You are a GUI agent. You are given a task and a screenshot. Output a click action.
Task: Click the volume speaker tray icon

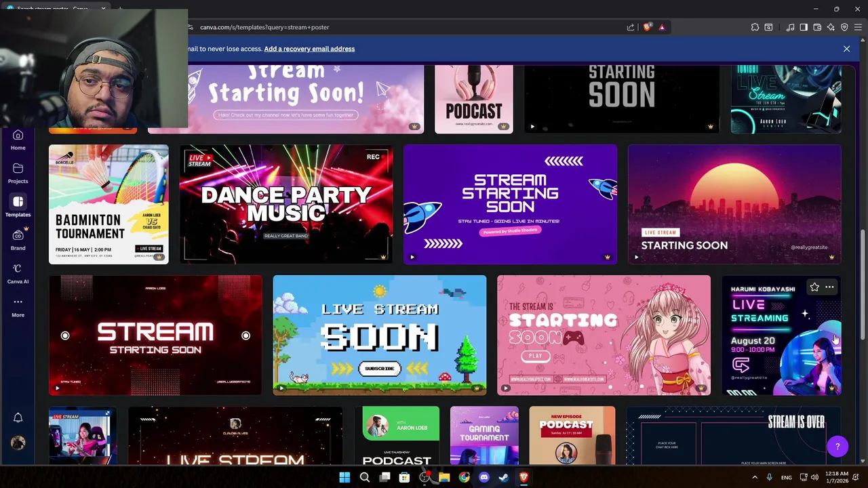(x=814, y=477)
